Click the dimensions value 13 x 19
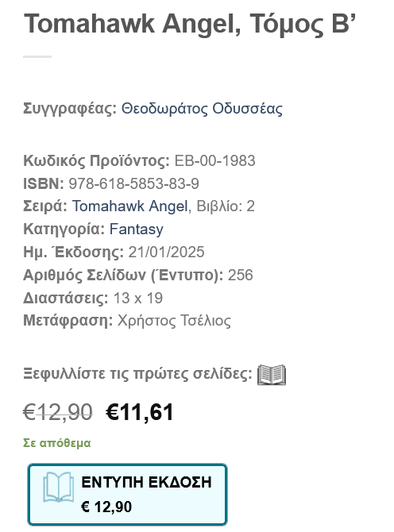The height and width of the screenshot is (532, 394). [x=137, y=299]
